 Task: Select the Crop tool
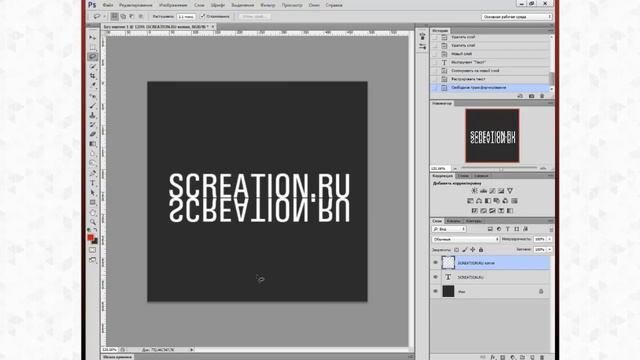pyautogui.click(x=93, y=76)
